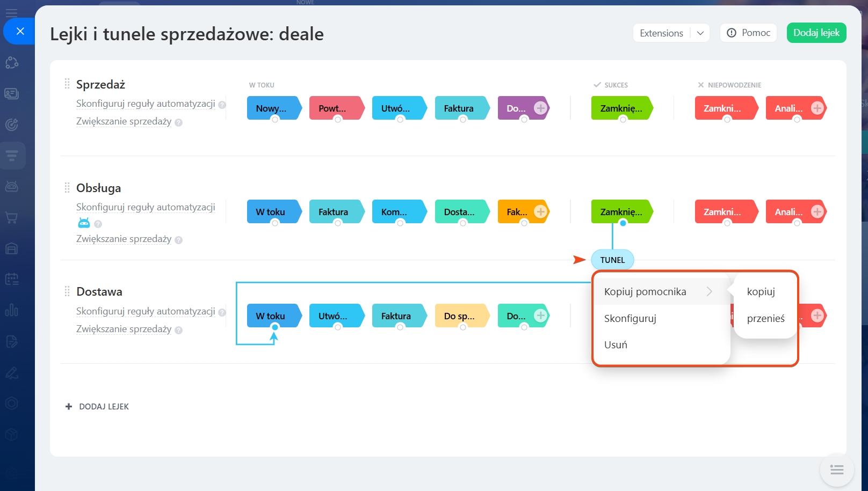Add a stage after Fak... in Obsługa
The height and width of the screenshot is (491, 868).
(540, 211)
